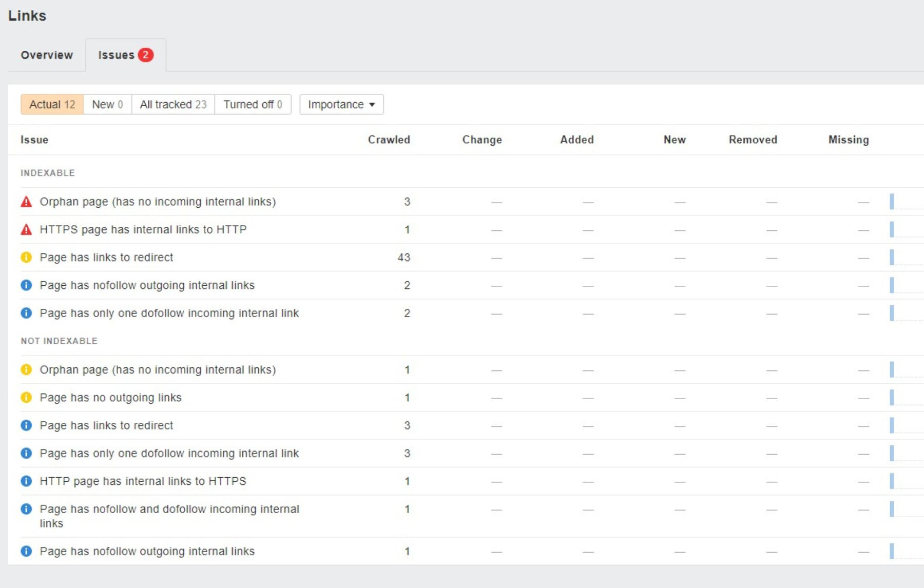Click blue info icon for indexable only one dofollow incoming link

(x=26, y=313)
